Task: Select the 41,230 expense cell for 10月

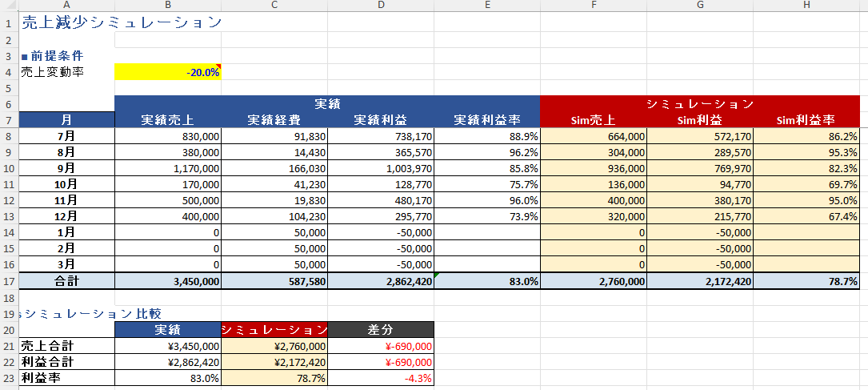Action: click(274, 184)
